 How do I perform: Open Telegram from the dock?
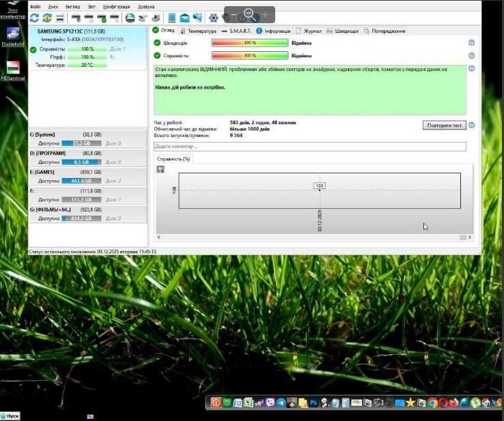click(281, 403)
